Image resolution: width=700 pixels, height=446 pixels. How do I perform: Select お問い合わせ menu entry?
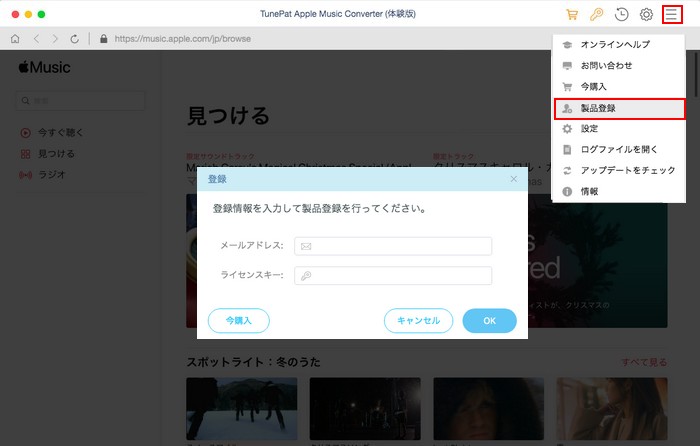[x=619, y=66]
